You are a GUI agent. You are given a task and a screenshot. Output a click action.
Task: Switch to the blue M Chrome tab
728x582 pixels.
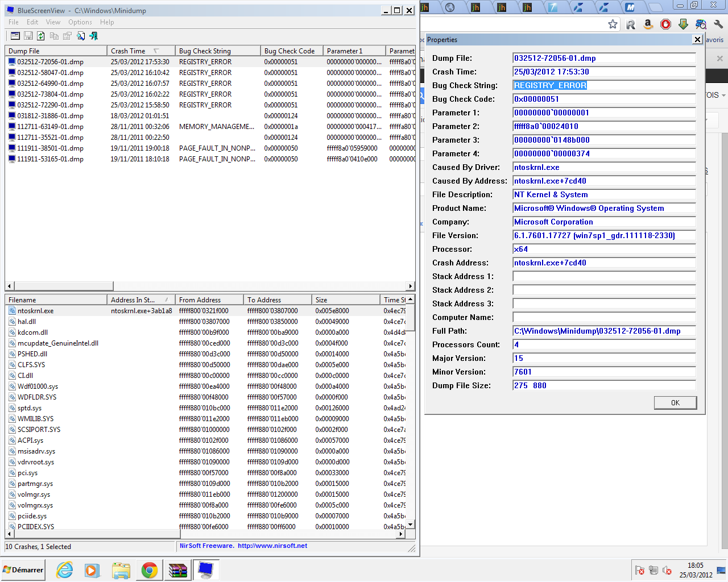point(630,7)
